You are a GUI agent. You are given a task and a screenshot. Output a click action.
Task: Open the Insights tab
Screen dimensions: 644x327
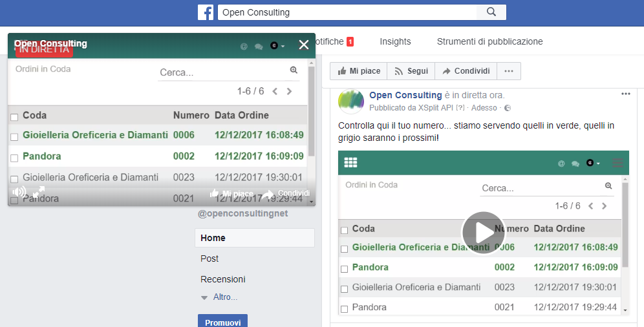(395, 41)
